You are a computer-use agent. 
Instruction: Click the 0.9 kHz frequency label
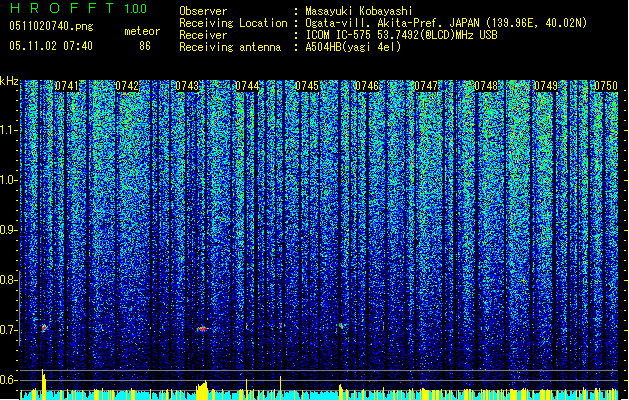8,230
